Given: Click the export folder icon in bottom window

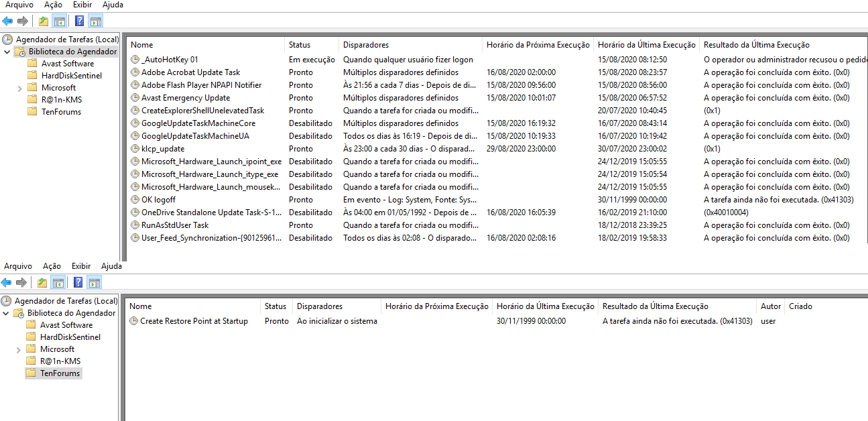Looking at the screenshot, I should click(42, 282).
